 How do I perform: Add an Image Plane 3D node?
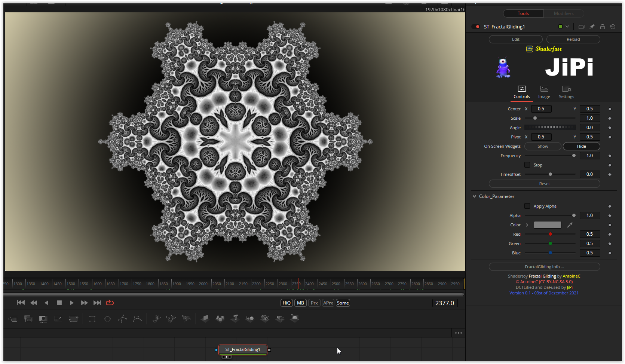tap(205, 318)
